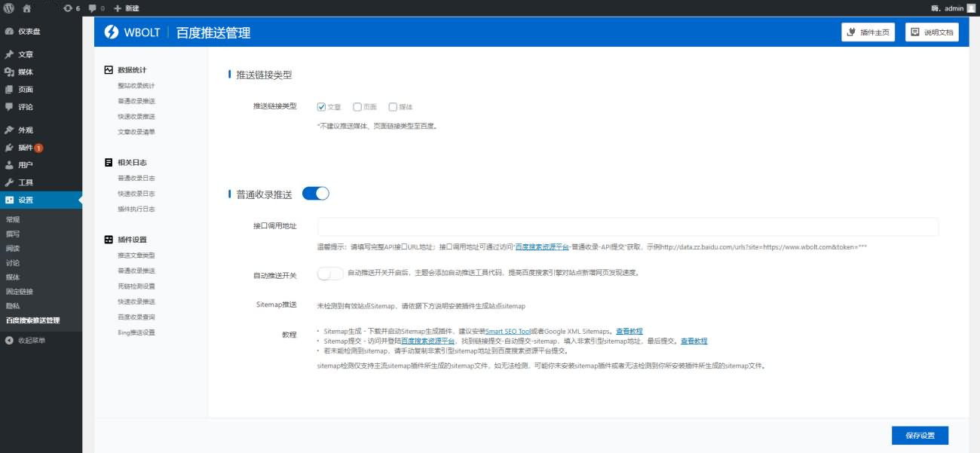Click the 百度推送管理 page title
980x453 pixels.
tap(213, 32)
